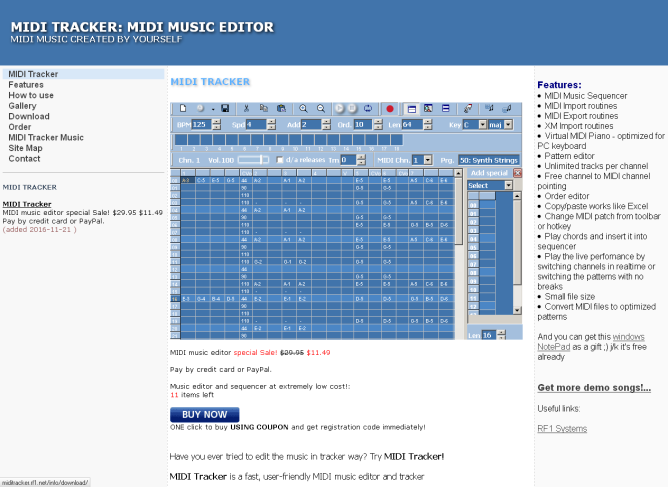668x487 pixels.
Task: Toggle channel square number 1
Action: (x=181, y=139)
